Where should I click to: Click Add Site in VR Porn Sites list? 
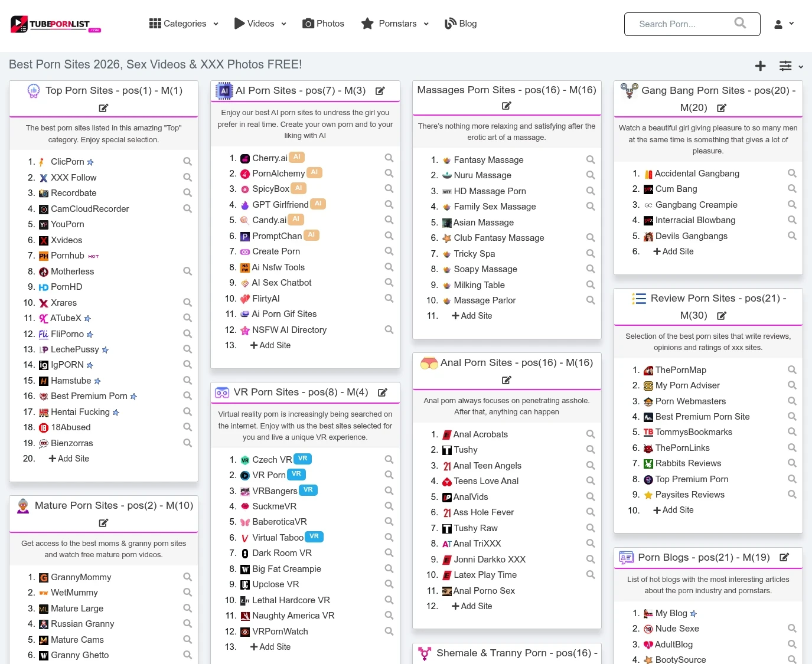(x=270, y=647)
